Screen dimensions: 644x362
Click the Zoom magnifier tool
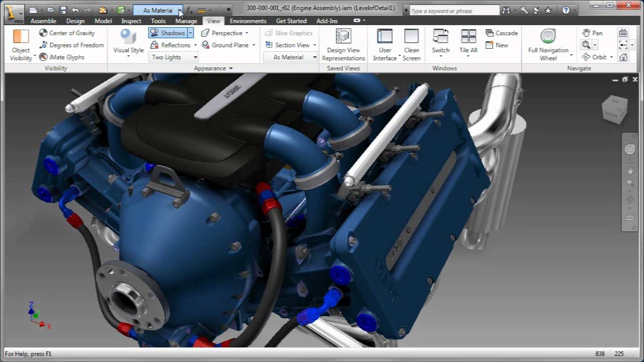(586, 45)
